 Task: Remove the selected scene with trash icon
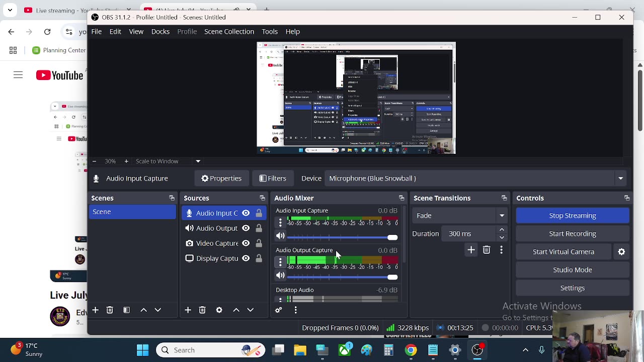(x=110, y=310)
